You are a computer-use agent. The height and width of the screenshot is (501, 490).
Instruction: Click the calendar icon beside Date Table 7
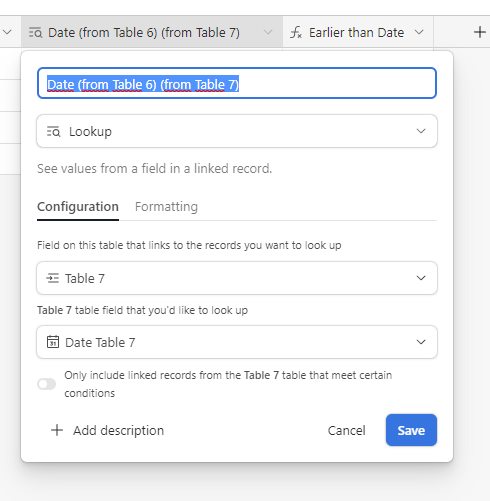(x=53, y=342)
